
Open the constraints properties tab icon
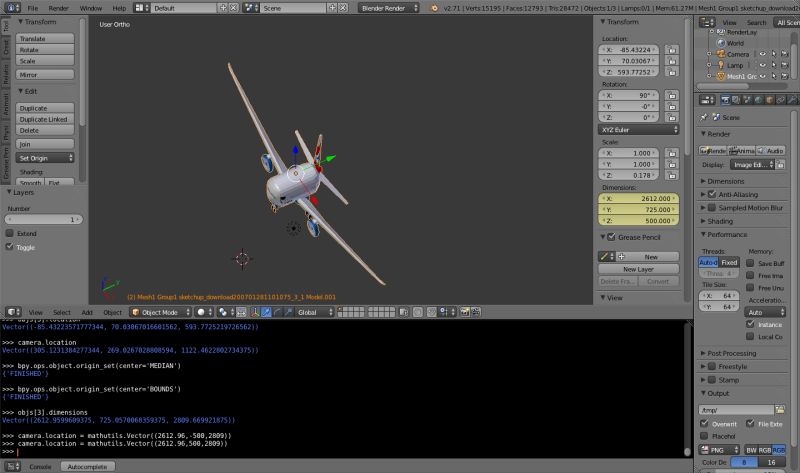coord(781,100)
